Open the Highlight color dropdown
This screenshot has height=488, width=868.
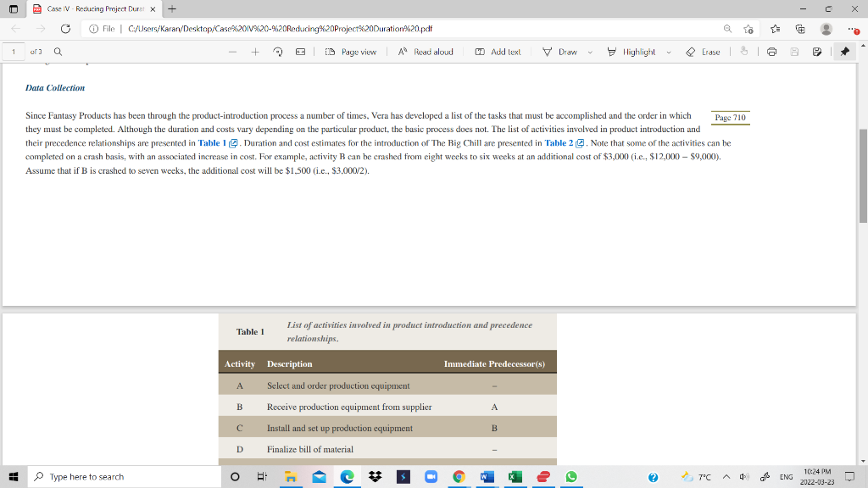pos(669,52)
